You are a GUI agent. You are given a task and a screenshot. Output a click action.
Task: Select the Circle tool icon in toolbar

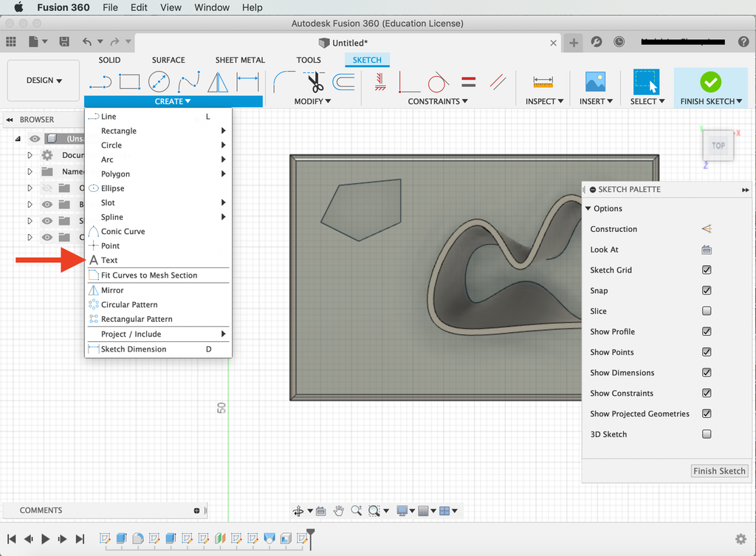coord(159,81)
